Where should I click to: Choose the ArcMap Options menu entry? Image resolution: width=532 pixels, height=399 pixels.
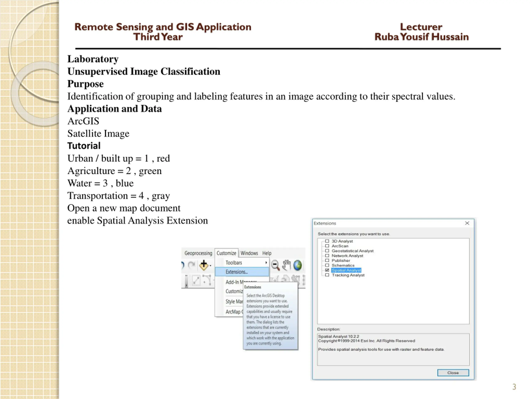[234, 312]
